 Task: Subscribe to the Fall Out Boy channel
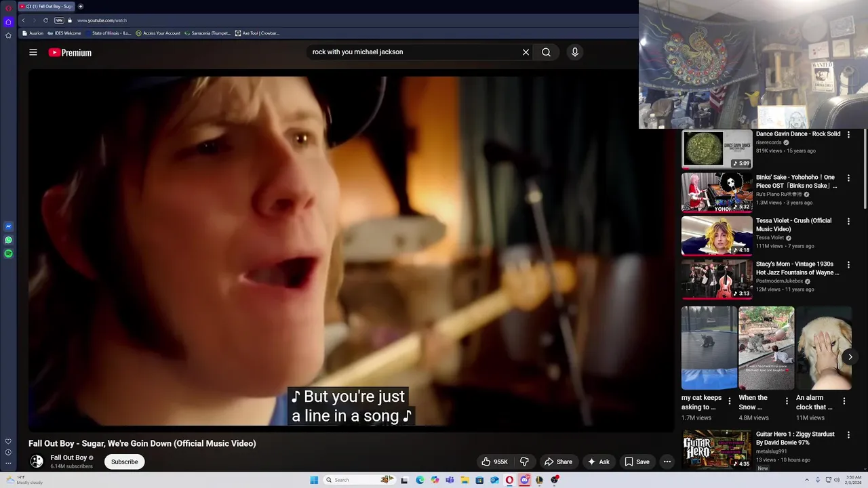tap(124, 462)
